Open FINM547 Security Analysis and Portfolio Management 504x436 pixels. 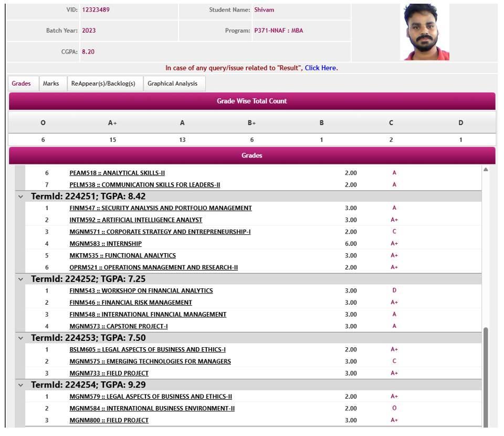pyautogui.click(x=160, y=208)
